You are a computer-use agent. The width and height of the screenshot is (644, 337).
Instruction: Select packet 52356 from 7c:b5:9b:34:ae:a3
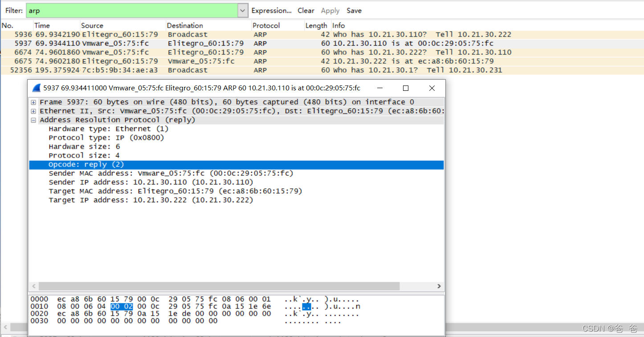[322, 70]
